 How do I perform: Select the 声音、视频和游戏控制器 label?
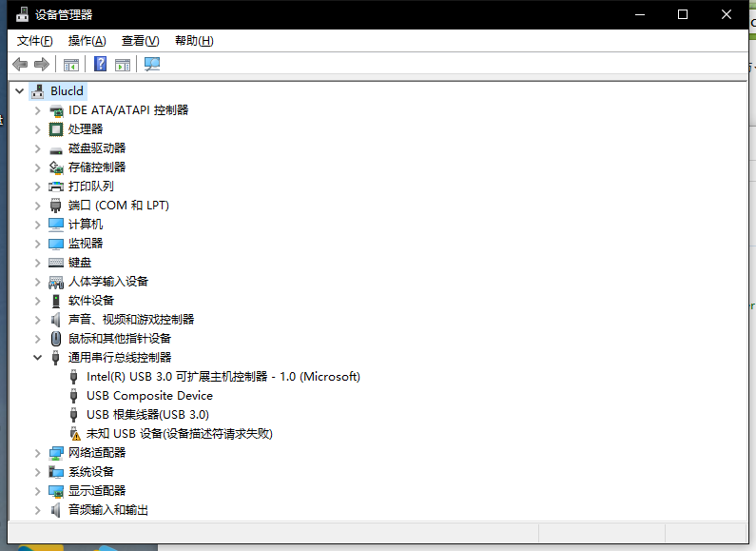131,320
